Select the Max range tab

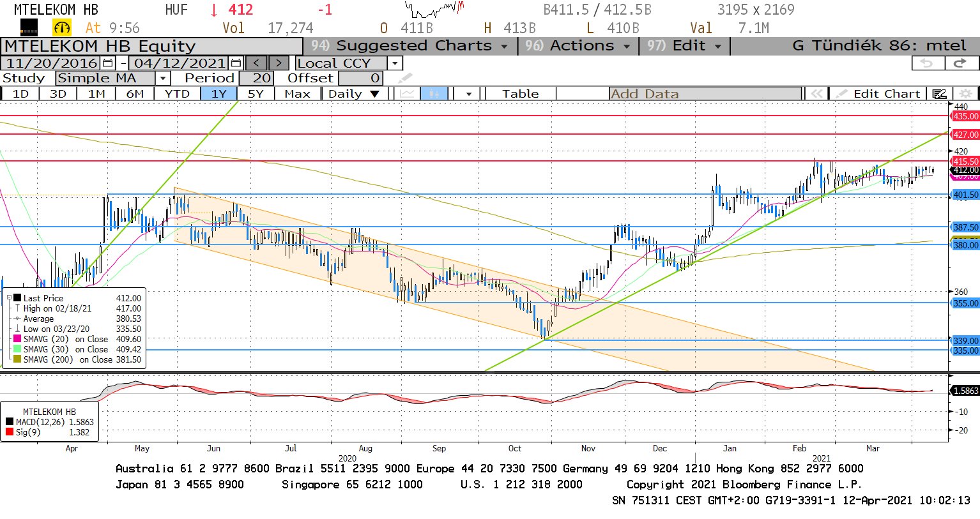point(297,94)
